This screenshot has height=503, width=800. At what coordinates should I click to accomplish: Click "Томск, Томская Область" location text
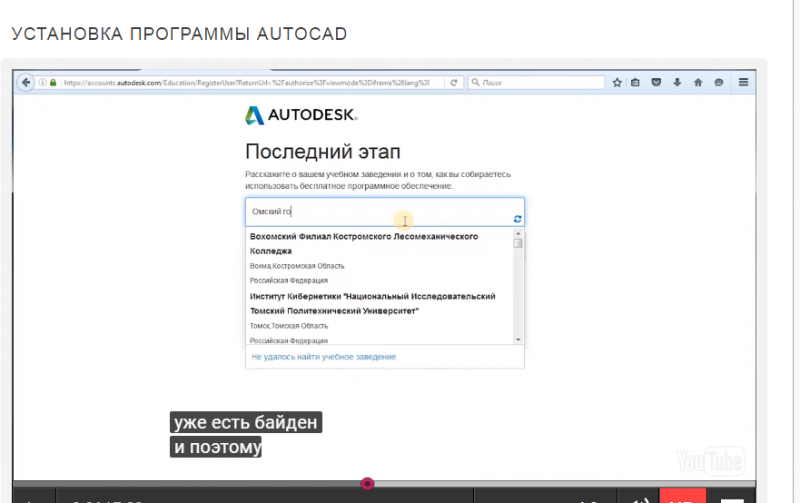pos(289,325)
